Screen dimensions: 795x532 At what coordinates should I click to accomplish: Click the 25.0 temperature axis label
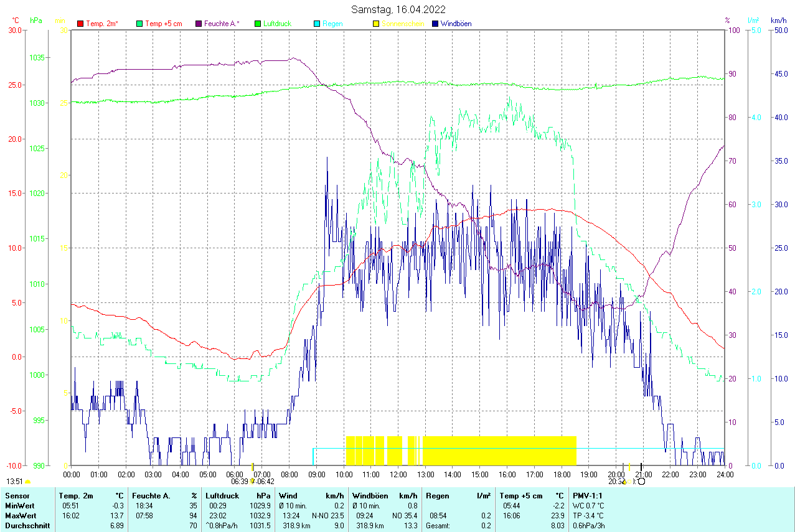(x=14, y=85)
